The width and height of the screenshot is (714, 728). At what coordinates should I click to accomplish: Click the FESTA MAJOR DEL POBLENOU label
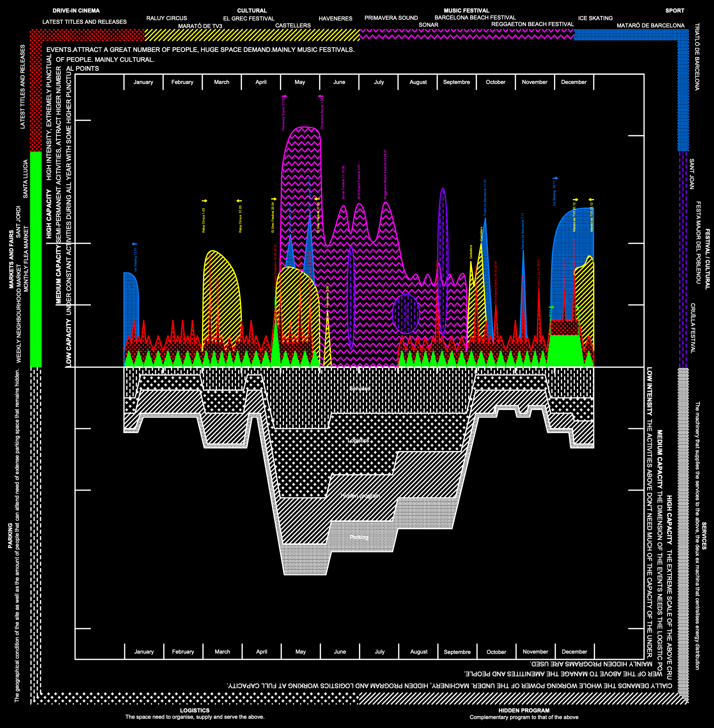pyautogui.click(x=698, y=243)
